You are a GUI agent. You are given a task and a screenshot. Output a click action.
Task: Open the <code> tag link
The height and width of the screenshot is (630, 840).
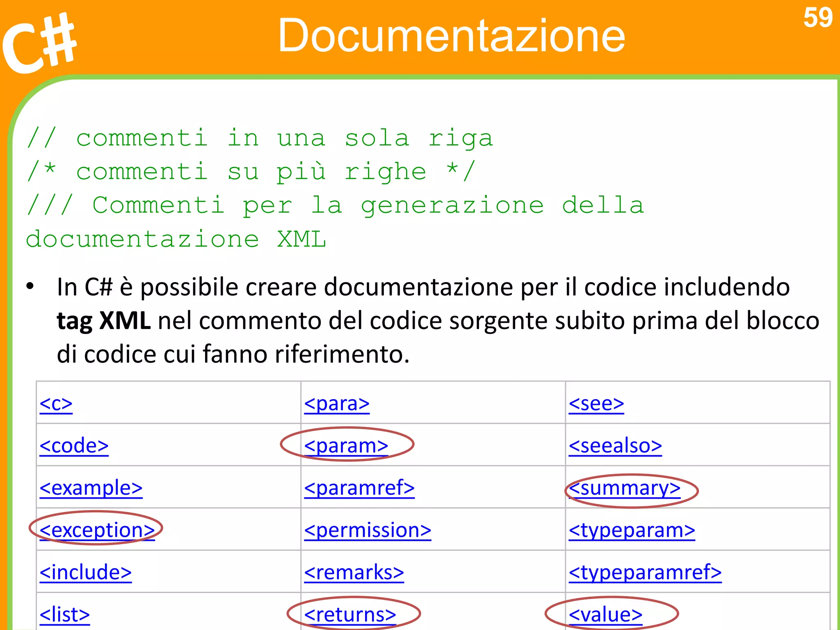[x=74, y=446]
